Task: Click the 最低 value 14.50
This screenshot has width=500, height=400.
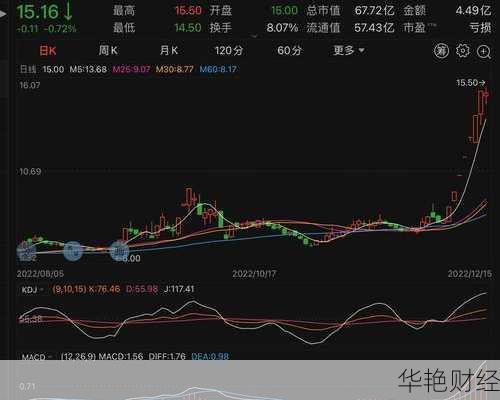Action: coord(188,27)
